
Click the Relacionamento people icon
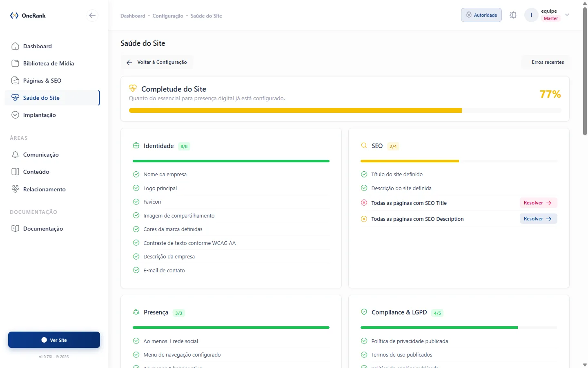(x=15, y=189)
